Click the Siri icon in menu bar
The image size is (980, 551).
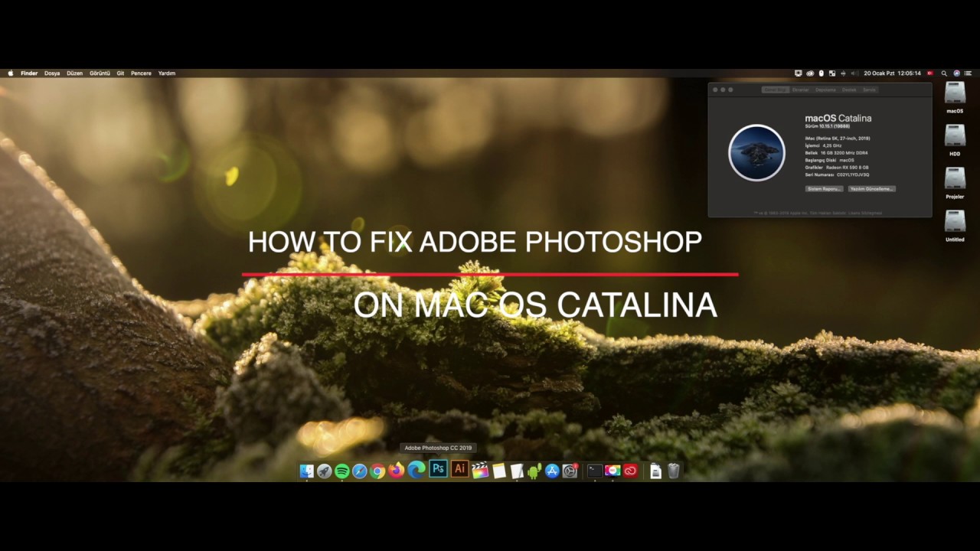coord(956,73)
